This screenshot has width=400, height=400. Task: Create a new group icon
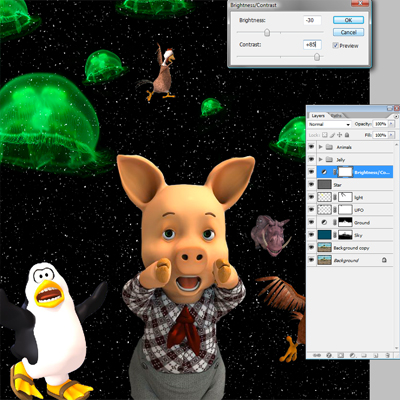(364, 355)
